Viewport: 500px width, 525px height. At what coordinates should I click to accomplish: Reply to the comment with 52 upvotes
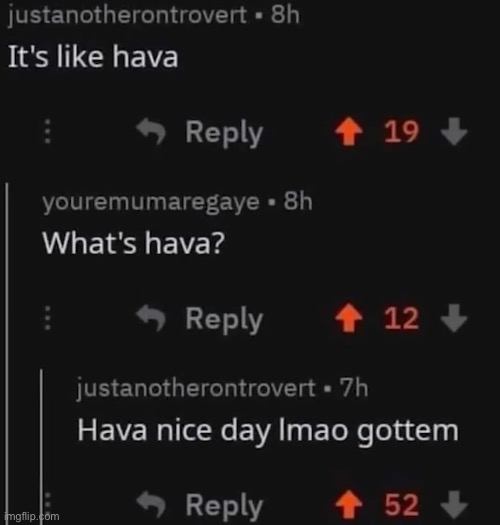224,506
